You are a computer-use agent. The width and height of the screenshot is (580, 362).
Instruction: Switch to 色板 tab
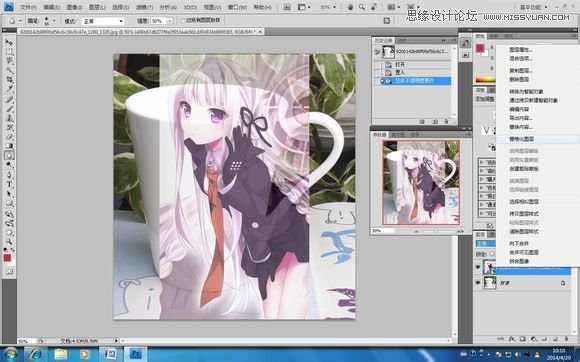point(494,36)
